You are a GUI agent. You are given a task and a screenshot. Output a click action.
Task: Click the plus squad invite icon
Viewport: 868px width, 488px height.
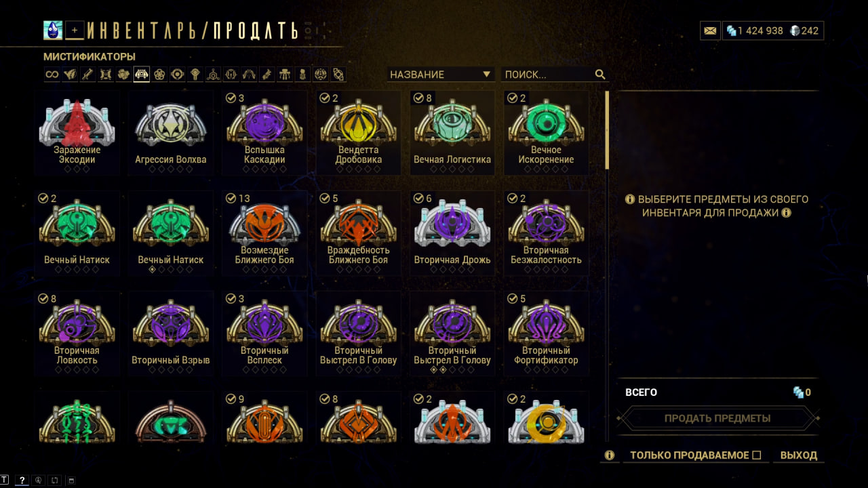tap(75, 30)
